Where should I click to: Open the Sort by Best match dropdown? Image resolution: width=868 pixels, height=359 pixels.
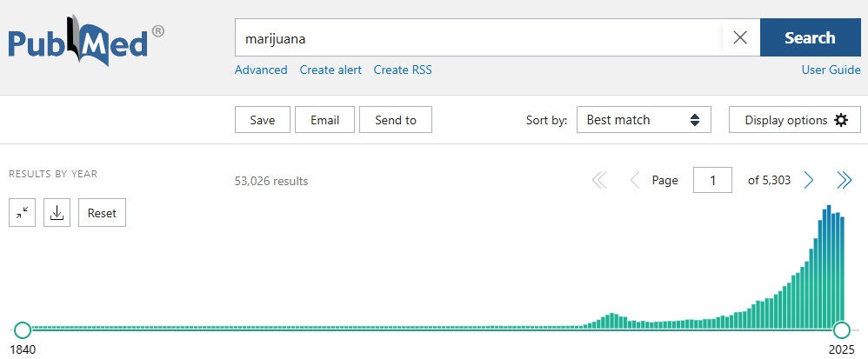pos(644,120)
